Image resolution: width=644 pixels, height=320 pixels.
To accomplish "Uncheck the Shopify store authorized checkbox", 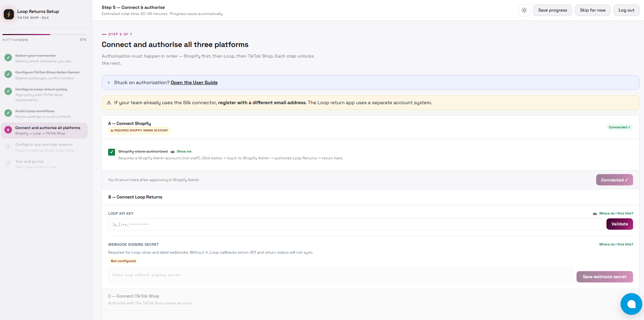I will tap(112, 152).
